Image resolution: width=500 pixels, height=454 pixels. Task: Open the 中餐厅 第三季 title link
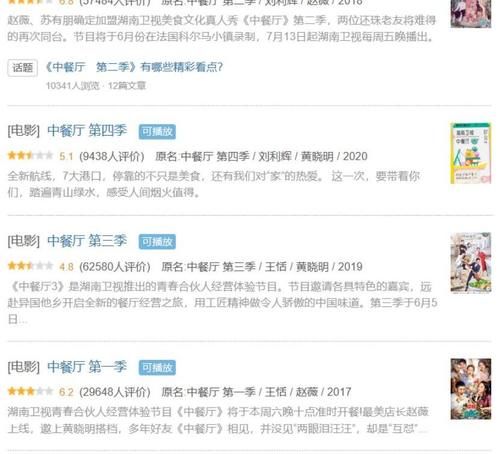pyautogui.click(x=87, y=240)
